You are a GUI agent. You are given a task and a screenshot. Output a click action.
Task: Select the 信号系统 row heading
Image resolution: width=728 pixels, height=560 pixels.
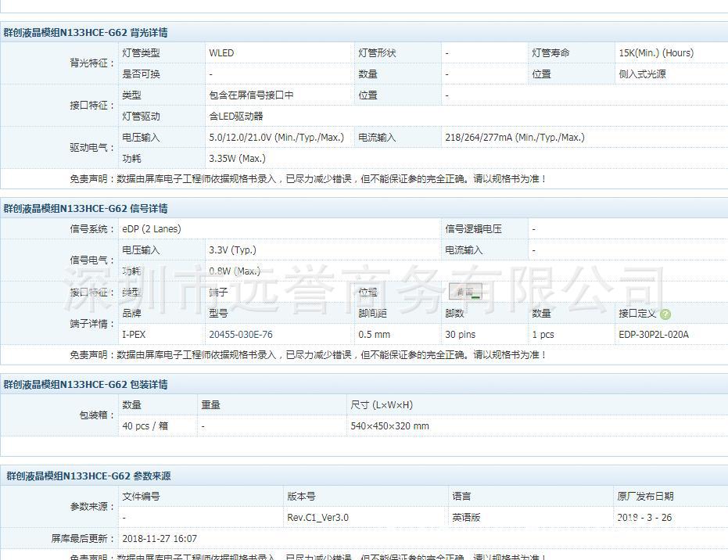coord(92,229)
